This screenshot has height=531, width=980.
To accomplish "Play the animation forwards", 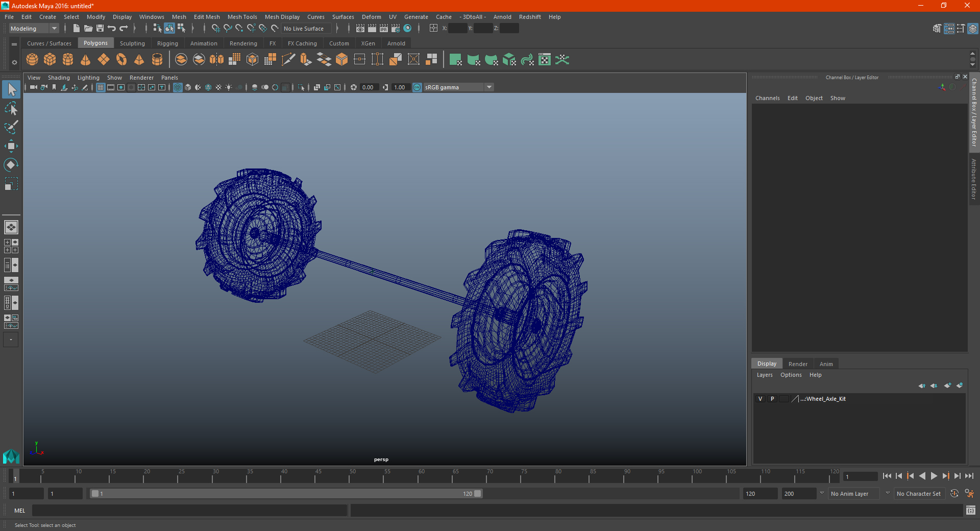I will click(x=934, y=476).
